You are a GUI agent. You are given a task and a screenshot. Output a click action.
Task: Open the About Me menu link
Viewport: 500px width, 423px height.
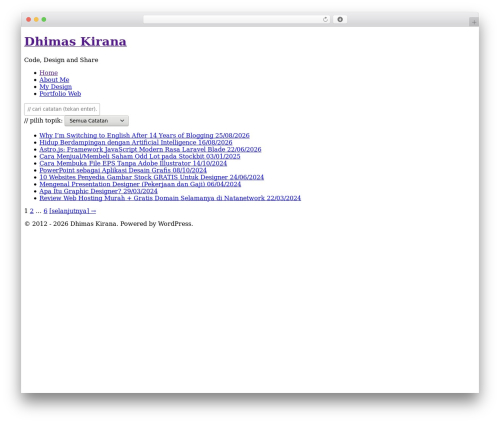click(x=54, y=80)
